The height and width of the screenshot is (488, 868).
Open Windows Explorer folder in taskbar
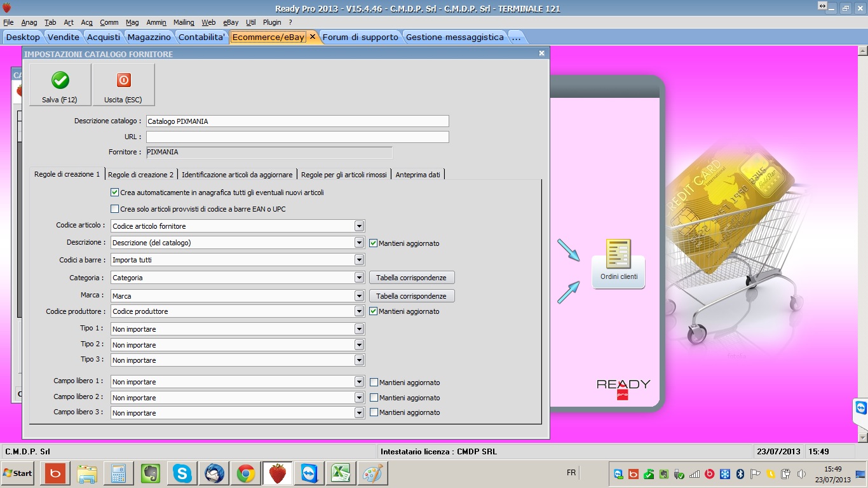pyautogui.click(x=87, y=473)
